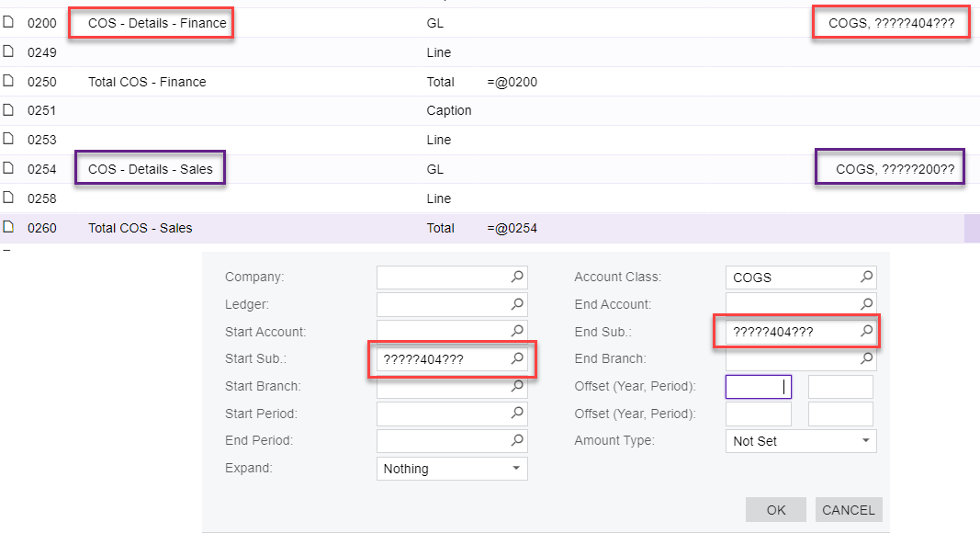Open the Expand dropdown set to Nothing
The height and width of the screenshot is (533, 980).
pyautogui.click(x=516, y=469)
